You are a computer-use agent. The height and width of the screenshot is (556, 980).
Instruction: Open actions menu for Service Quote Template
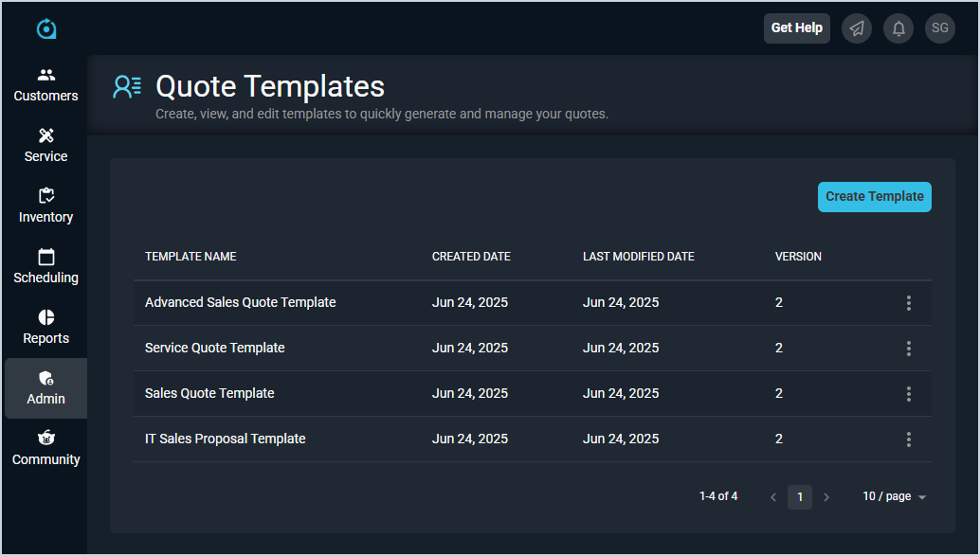(x=908, y=349)
